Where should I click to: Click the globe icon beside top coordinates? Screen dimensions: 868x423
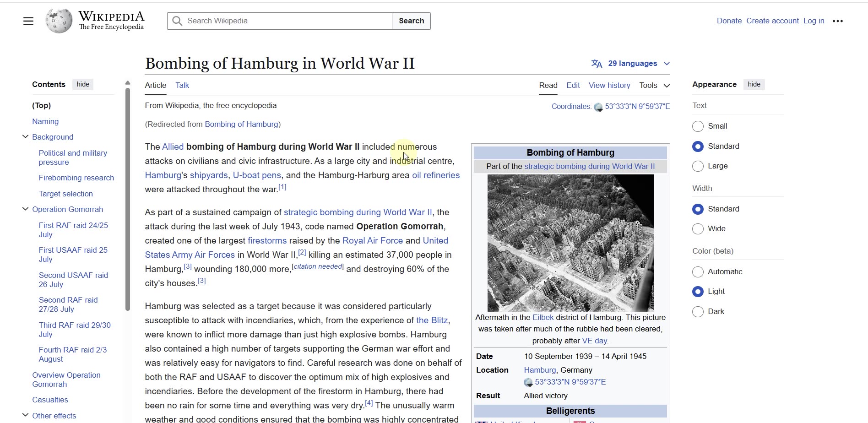pos(598,107)
